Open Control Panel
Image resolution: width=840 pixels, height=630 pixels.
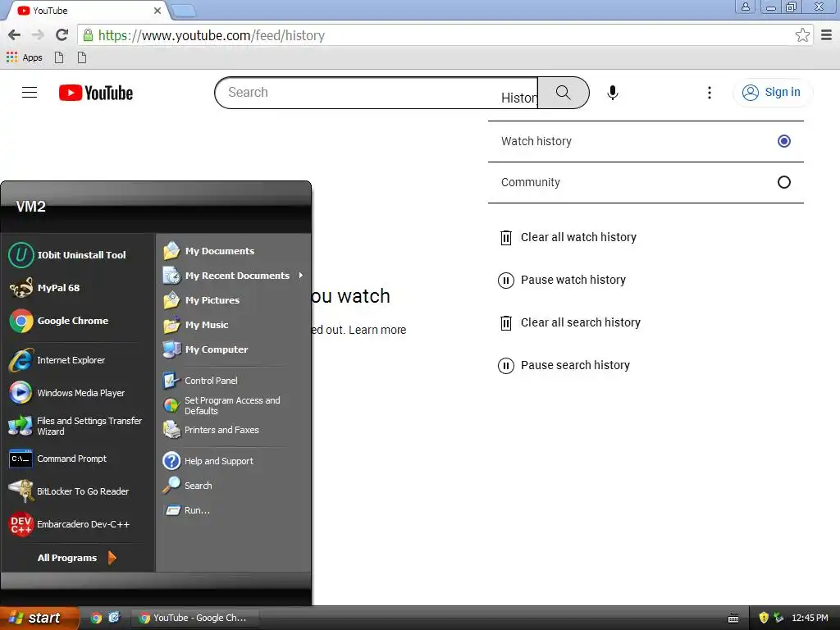click(x=200, y=381)
